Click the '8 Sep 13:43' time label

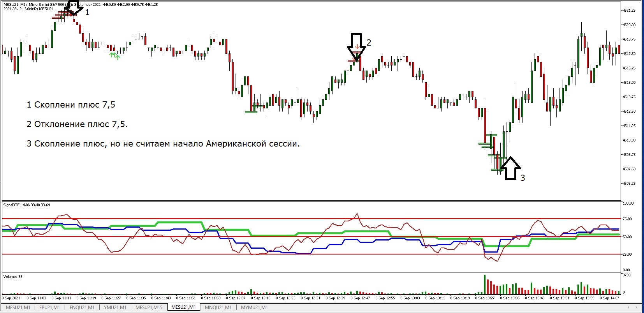click(535, 298)
